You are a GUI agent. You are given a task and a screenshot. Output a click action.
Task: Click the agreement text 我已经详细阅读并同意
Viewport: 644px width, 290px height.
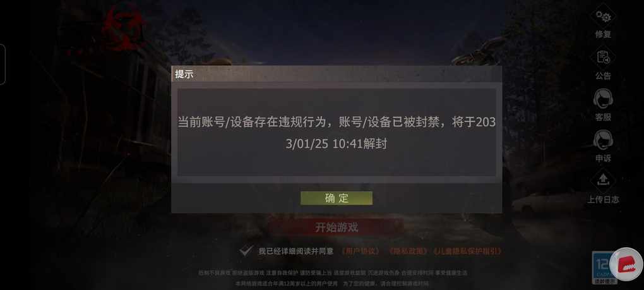pyautogui.click(x=295, y=251)
